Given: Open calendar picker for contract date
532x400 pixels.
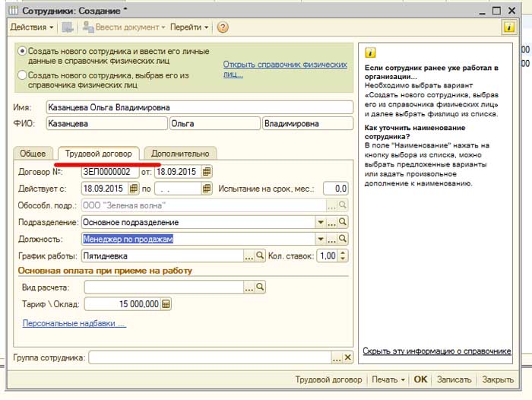Looking at the screenshot, I should pyautogui.click(x=207, y=171).
